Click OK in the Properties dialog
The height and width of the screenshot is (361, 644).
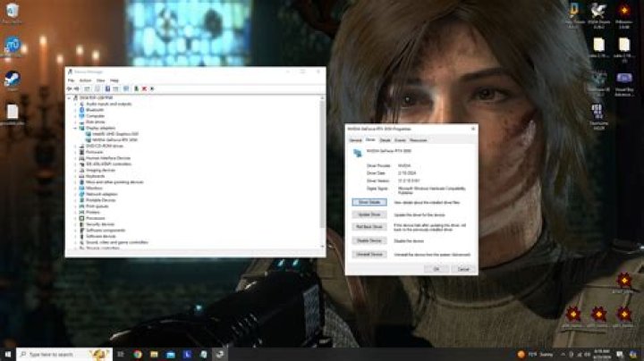point(436,269)
